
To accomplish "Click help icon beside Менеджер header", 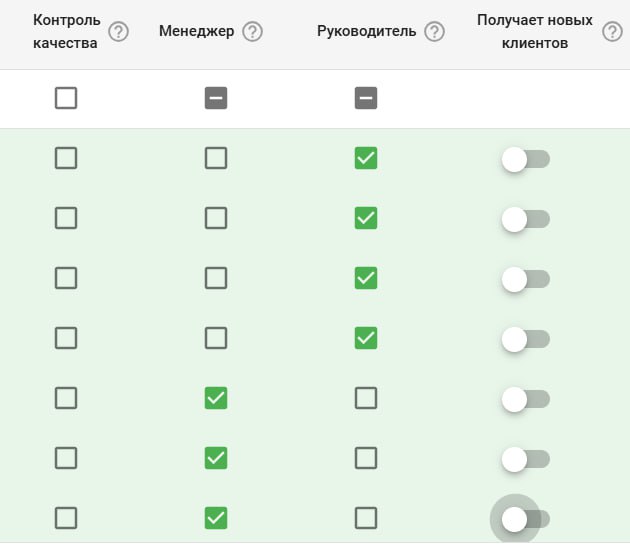I will click(x=253, y=32).
